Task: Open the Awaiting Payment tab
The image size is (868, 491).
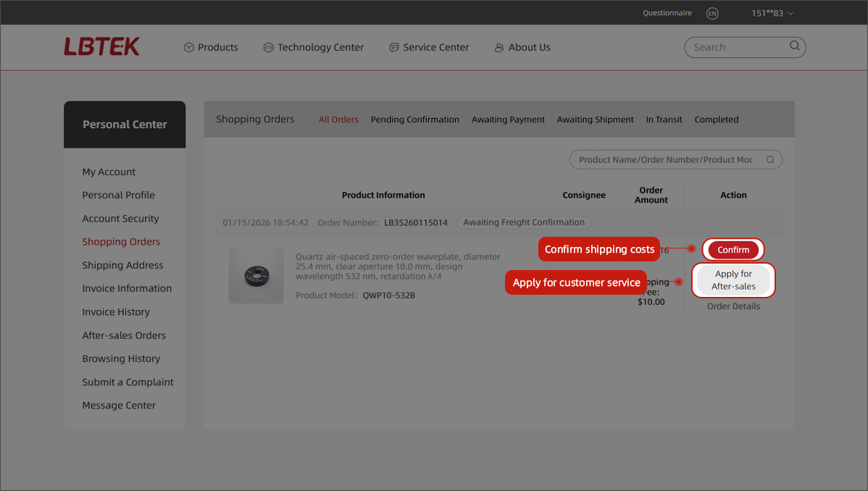Action: click(x=508, y=119)
